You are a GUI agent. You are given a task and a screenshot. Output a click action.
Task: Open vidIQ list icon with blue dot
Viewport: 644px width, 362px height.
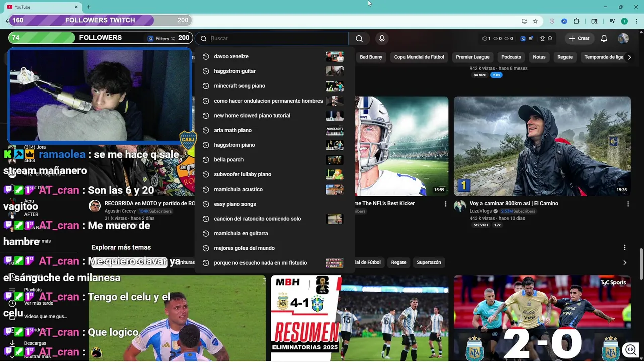pos(531,38)
